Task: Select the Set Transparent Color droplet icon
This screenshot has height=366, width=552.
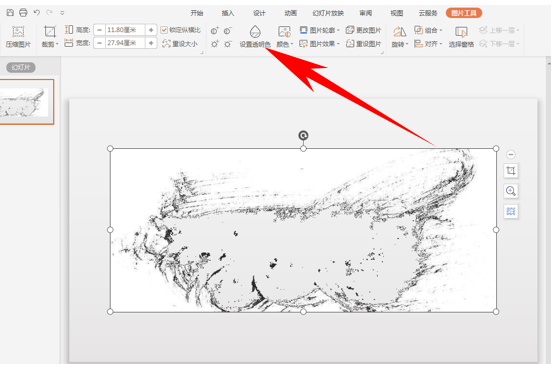Action: 255,32
